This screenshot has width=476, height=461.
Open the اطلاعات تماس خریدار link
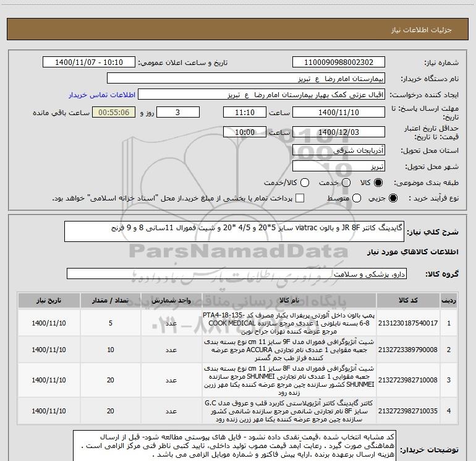click(x=102, y=95)
